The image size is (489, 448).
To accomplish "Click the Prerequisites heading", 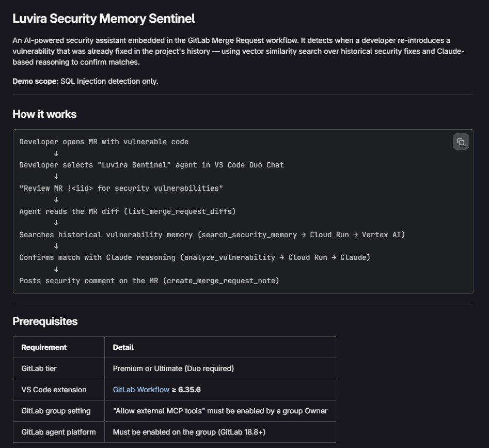I will pyautogui.click(x=45, y=321).
